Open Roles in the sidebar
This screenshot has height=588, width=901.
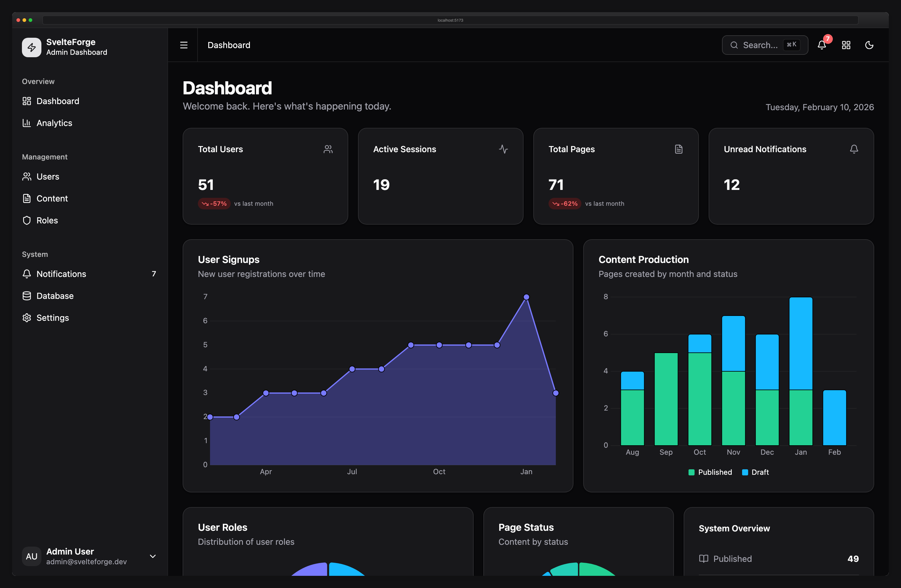pos(90,220)
